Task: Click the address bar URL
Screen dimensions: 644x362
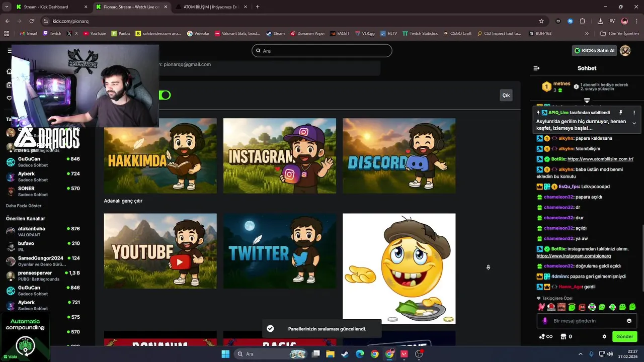Action: tap(70, 21)
